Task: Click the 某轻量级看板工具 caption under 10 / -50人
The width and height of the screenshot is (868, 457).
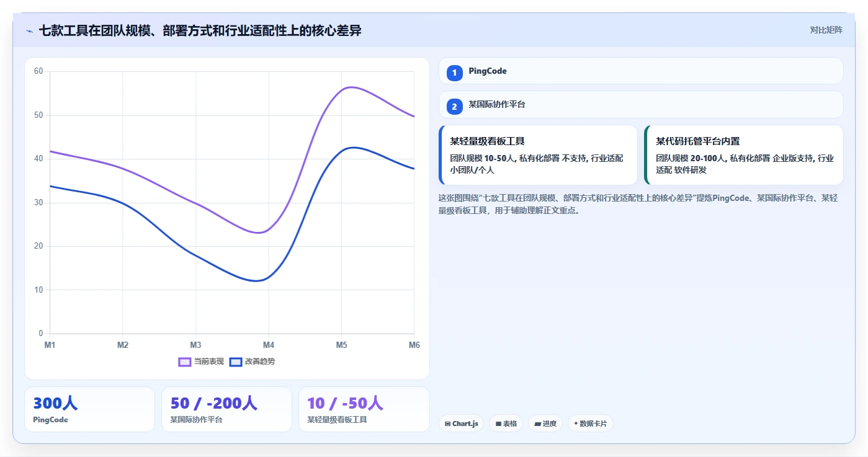Action: click(x=337, y=420)
